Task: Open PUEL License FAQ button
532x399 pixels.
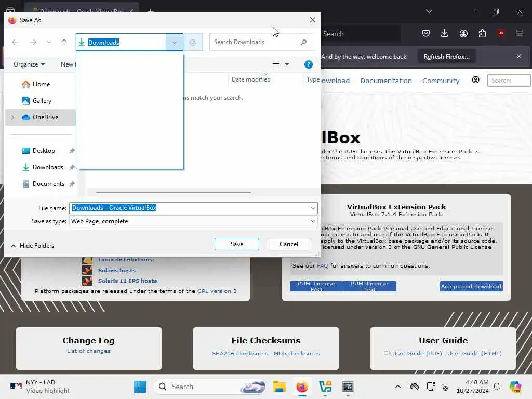Action: [316, 286]
